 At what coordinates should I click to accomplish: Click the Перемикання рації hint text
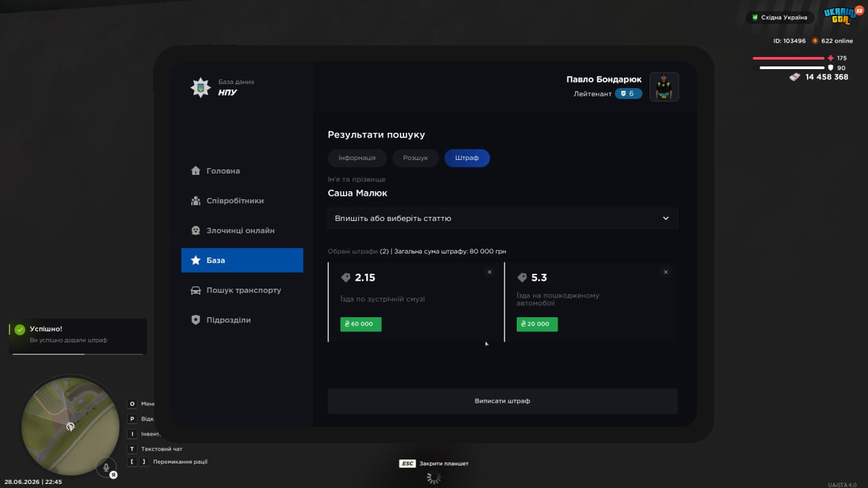click(x=180, y=462)
